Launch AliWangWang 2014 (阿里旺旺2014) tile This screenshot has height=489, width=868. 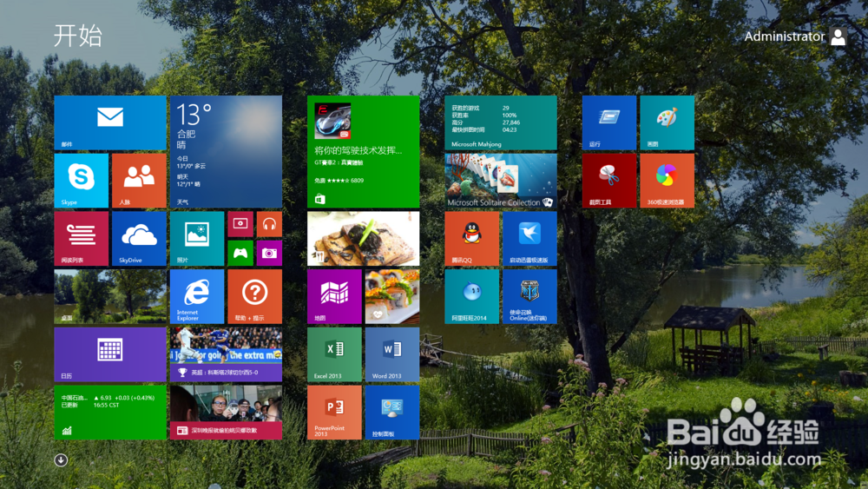471,296
